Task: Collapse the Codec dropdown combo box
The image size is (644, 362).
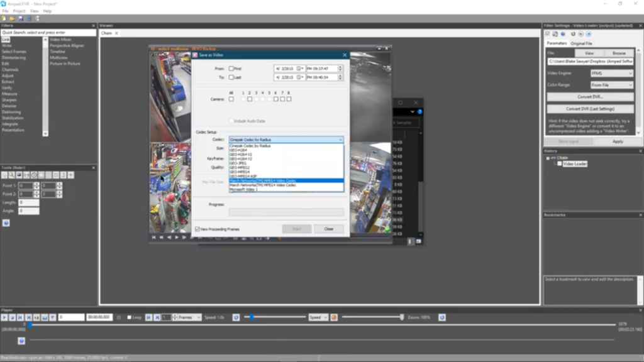Action: (x=286, y=140)
